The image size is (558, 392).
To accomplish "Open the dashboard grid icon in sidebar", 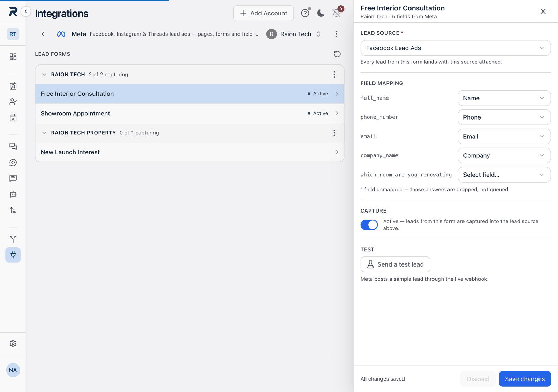I will click(13, 56).
